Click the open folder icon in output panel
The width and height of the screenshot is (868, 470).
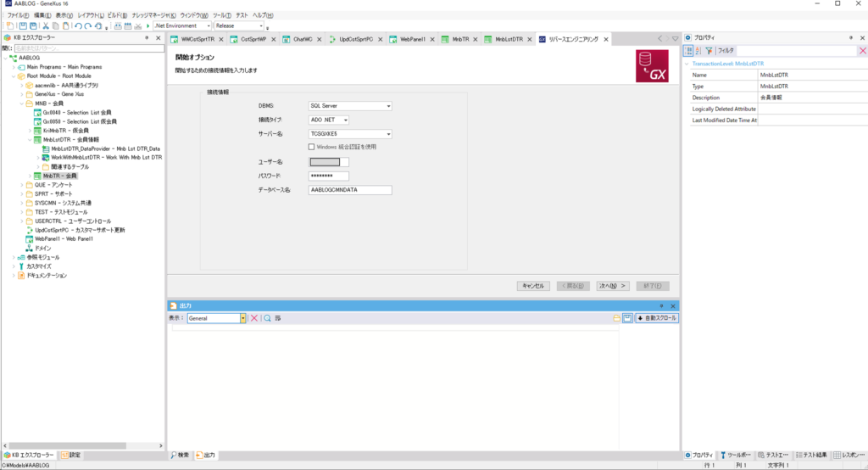(x=617, y=318)
